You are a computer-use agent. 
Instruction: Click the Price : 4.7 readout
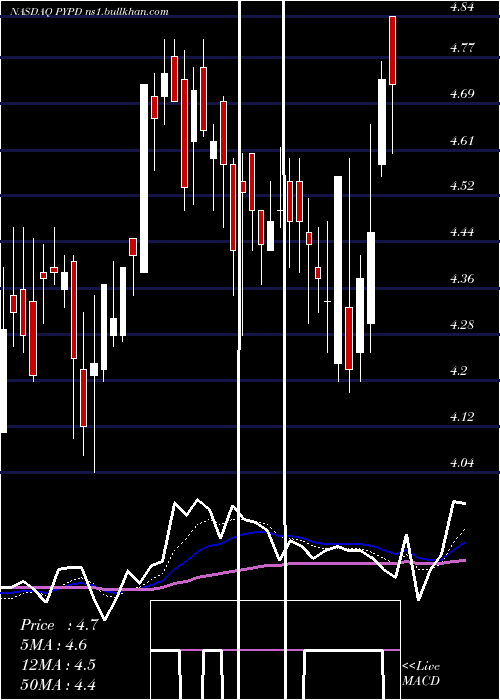tap(59, 625)
